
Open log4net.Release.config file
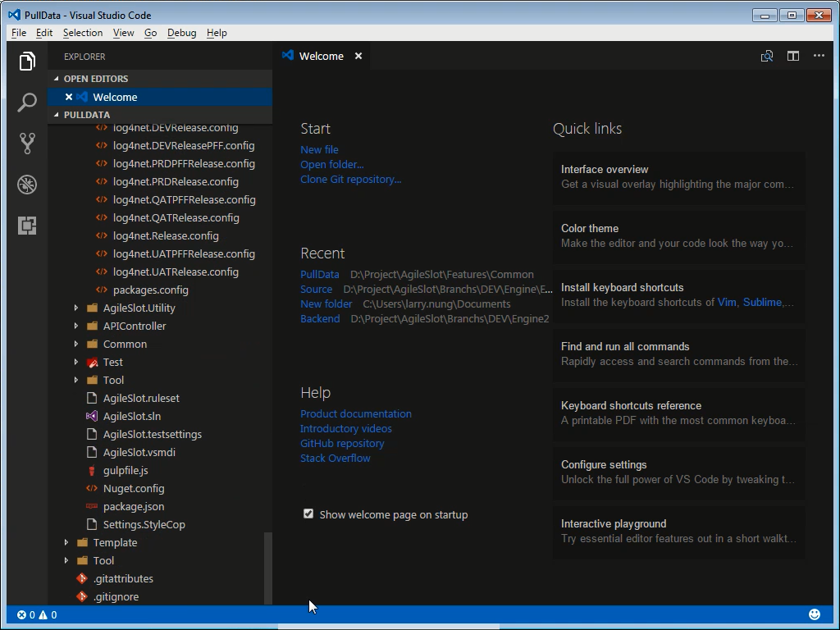tap(166, 235)
